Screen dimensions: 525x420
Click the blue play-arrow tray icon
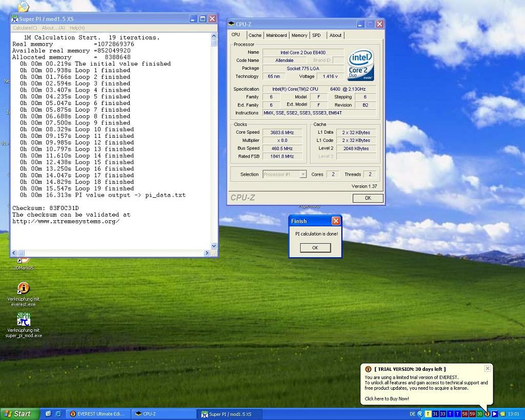point(495,414)
